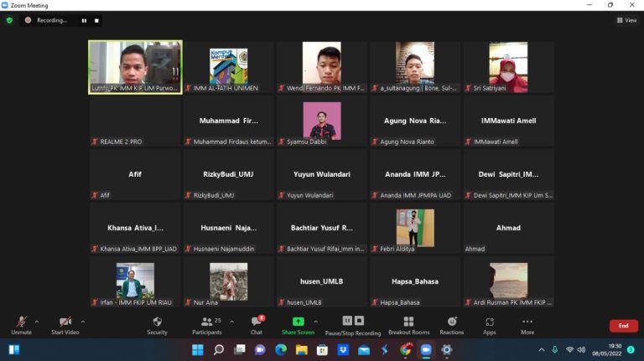Click the encryption shield icon
This screenshot has height=361, width=644.
pyautogui.click(x=10, y=20)
